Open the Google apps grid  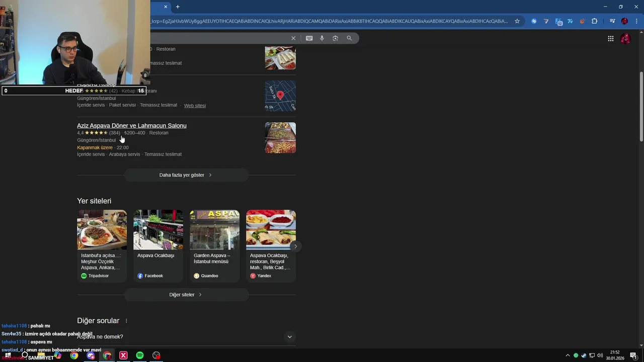click(x=610, y=39)
